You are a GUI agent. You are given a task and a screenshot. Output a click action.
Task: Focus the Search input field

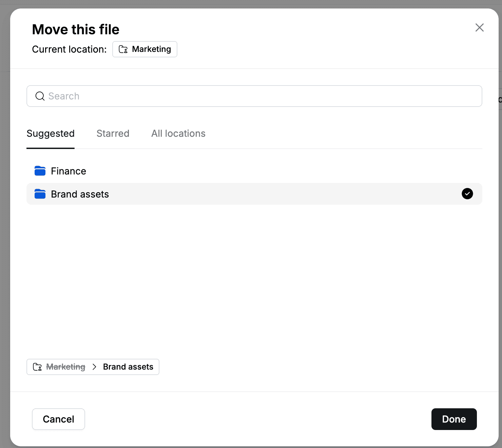pos(254,96)
